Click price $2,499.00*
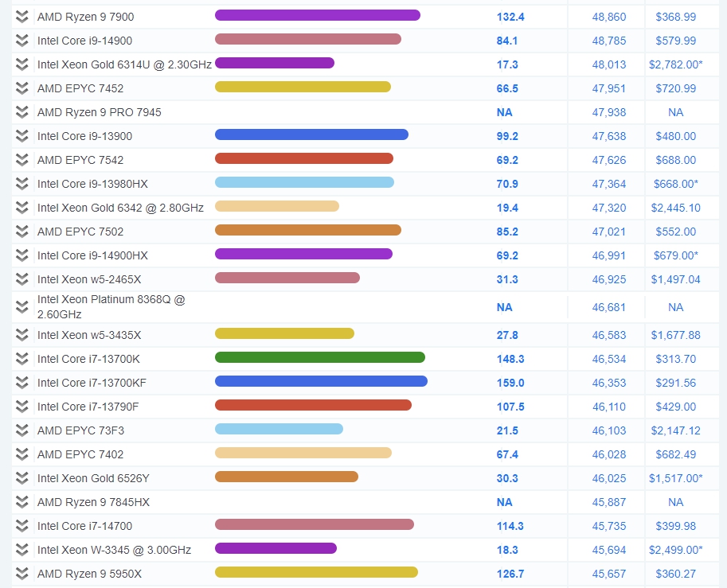The width and height of the screenshot is (727, 588). 675,550
